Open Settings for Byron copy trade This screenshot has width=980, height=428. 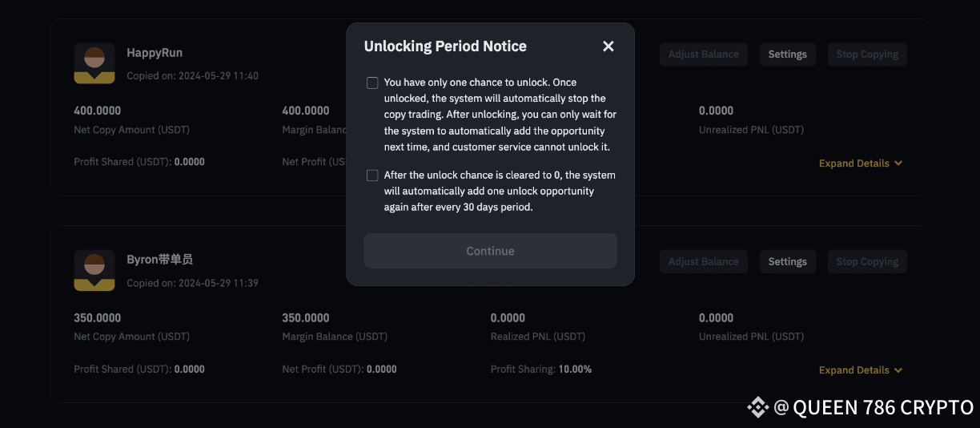coord(787,261)
